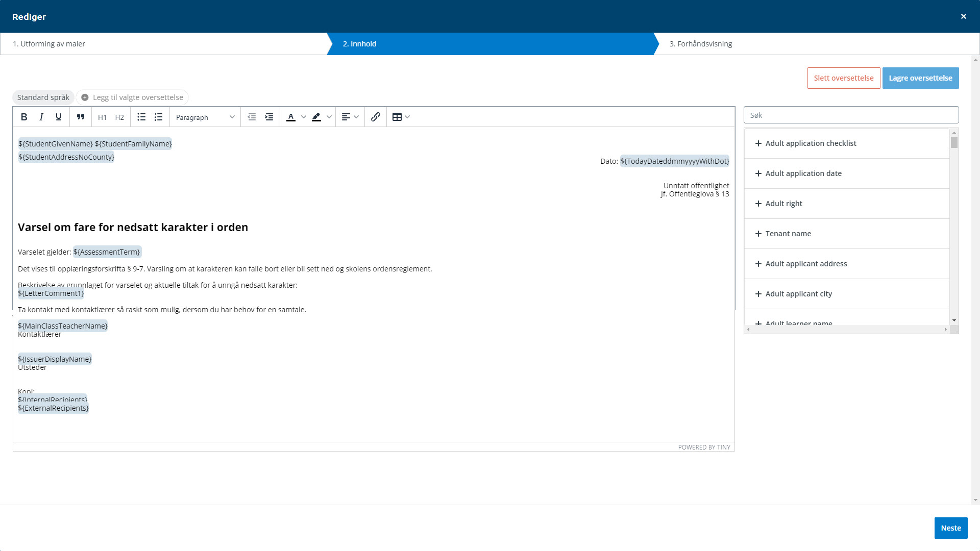Click the Søk search field

851,115
